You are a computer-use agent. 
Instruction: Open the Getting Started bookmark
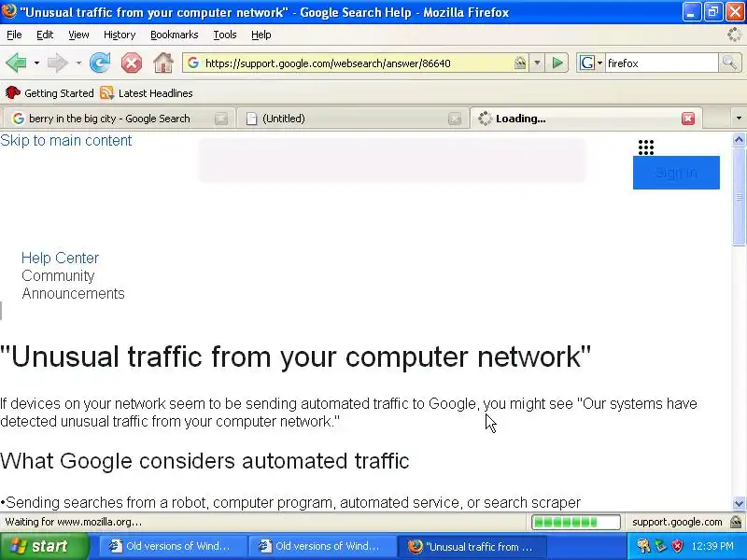click(49, 93)
